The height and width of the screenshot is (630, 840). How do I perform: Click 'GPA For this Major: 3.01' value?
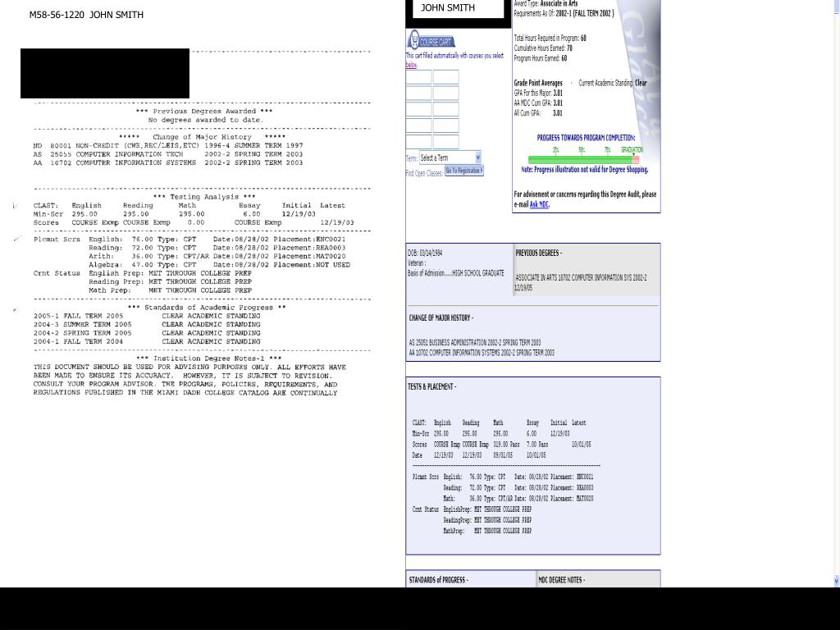[x=538, y=94]
